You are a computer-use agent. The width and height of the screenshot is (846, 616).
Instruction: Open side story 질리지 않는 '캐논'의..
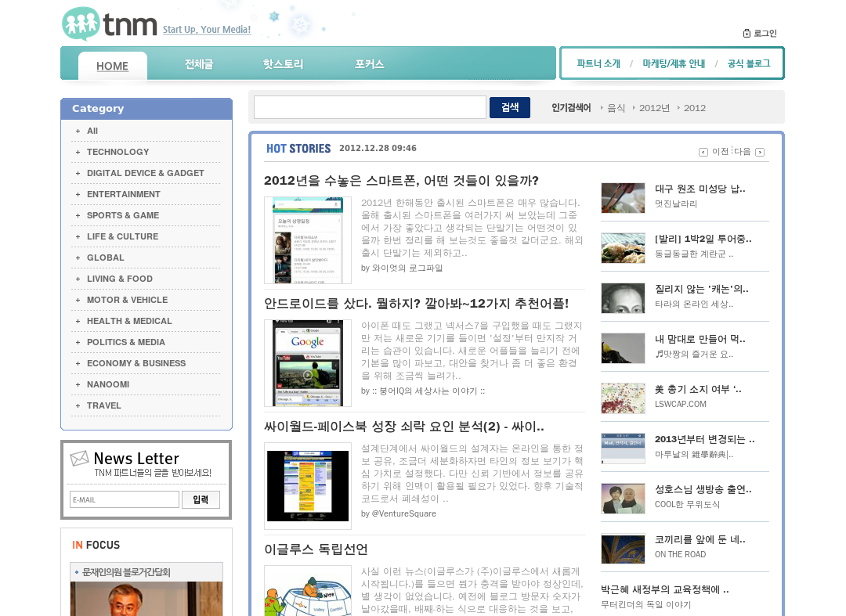[701, 289]
